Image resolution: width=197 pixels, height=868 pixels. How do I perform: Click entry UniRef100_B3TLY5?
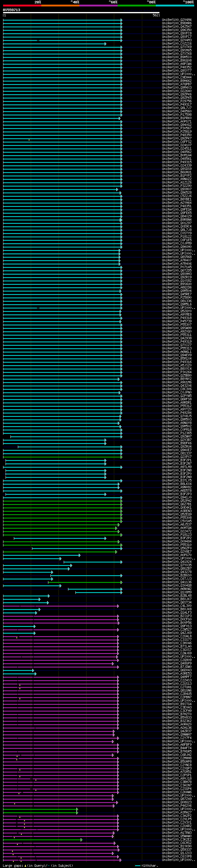click(x=177, y=481)
